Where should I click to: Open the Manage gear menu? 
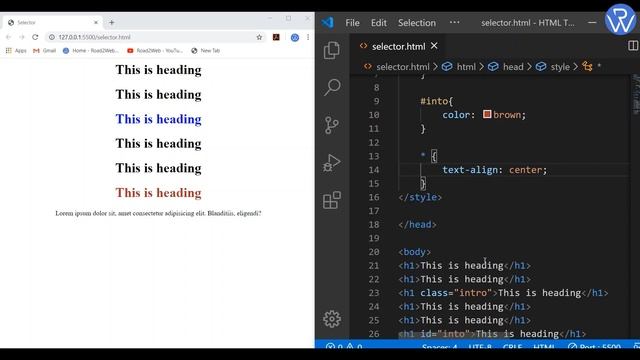point(332,319)
